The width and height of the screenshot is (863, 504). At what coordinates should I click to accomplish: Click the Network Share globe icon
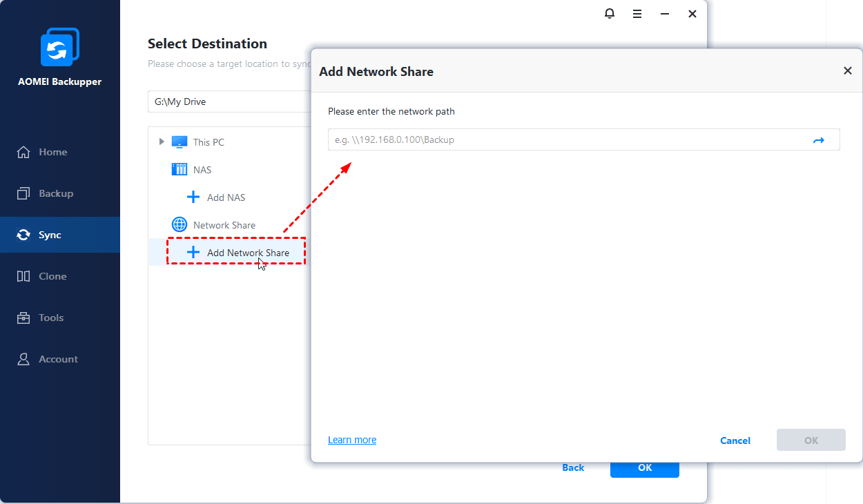click(x=180, y=225)
